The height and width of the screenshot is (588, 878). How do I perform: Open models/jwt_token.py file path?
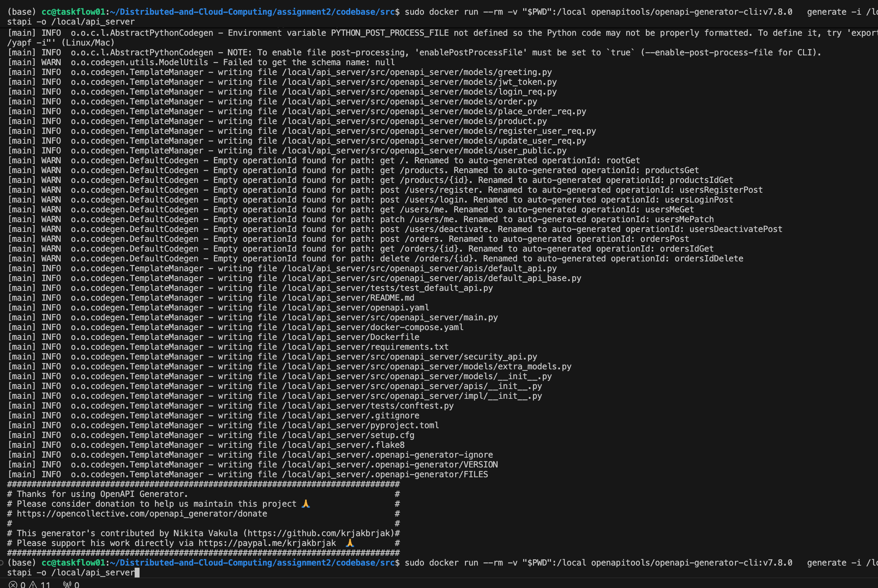click(419, 82)
